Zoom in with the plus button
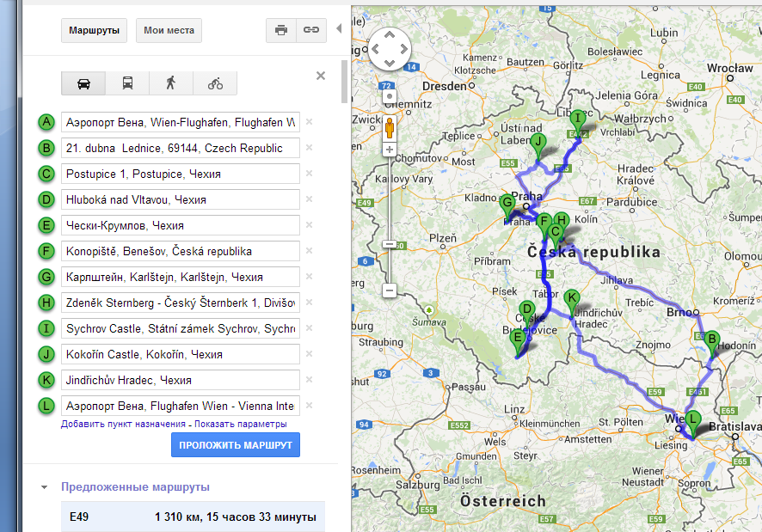The width and height of the screenshot is (762, 532). click(x=390, y=150)
